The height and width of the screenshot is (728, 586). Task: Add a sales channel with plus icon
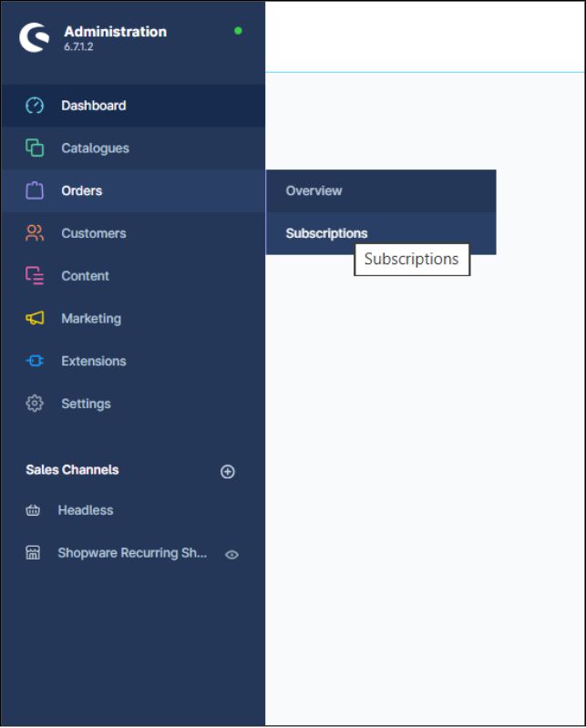click(228, 471)
